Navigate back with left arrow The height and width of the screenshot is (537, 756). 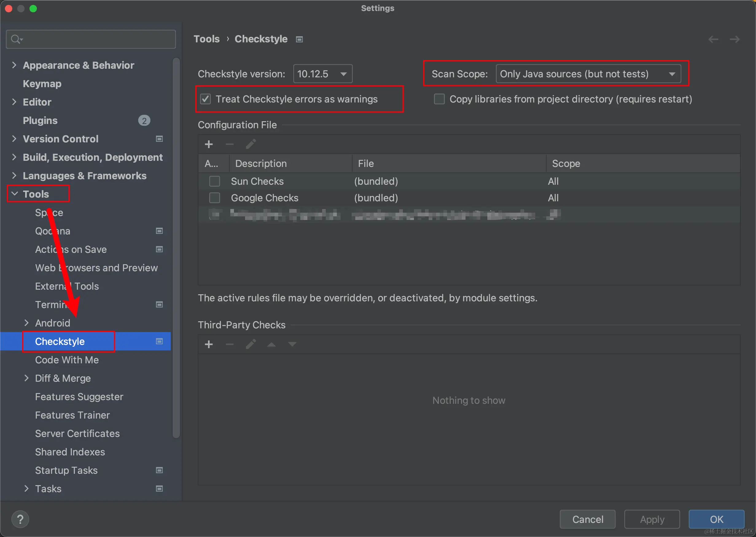coord(713,39)
